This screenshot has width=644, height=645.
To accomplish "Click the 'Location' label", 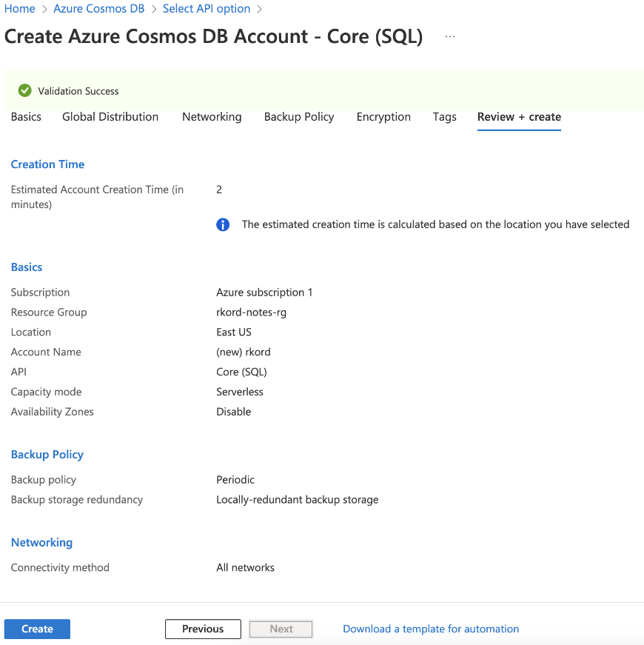I will point(31,332).
